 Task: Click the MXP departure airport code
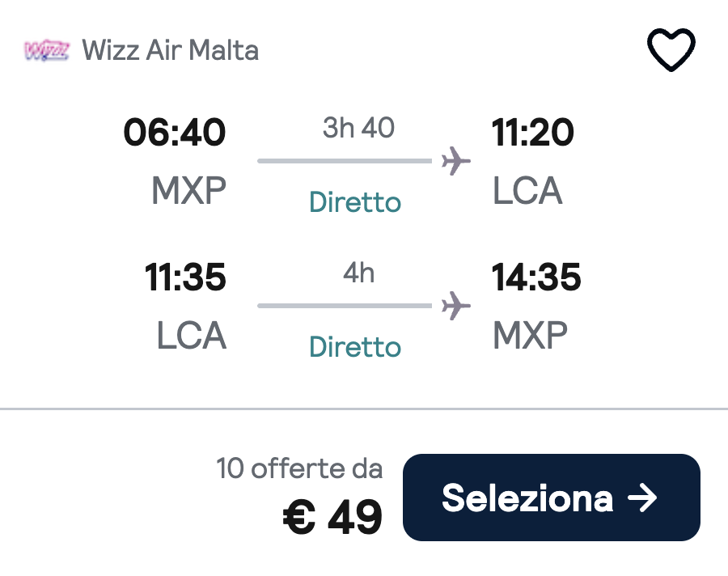coord(187,190)
